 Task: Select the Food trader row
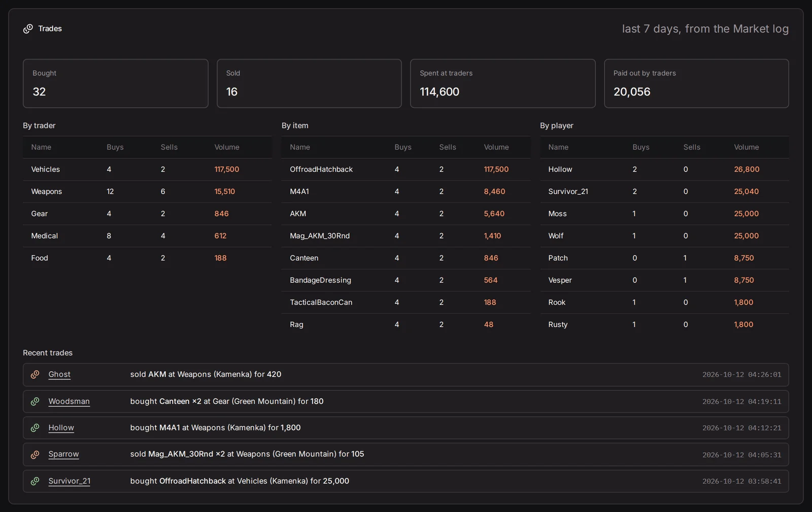click(147, 258)
